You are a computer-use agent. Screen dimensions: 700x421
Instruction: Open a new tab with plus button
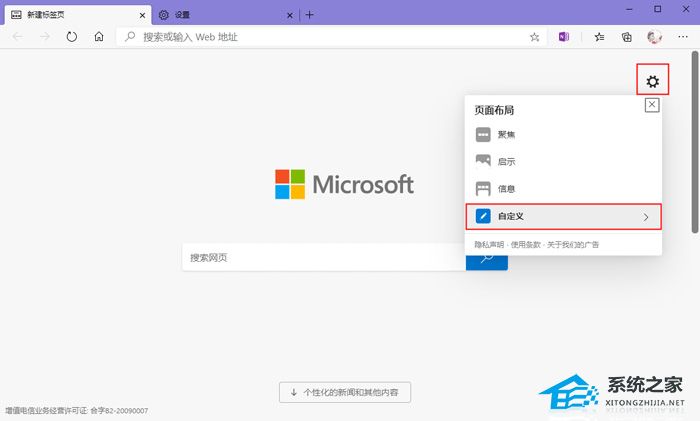[x=309, y=15]
